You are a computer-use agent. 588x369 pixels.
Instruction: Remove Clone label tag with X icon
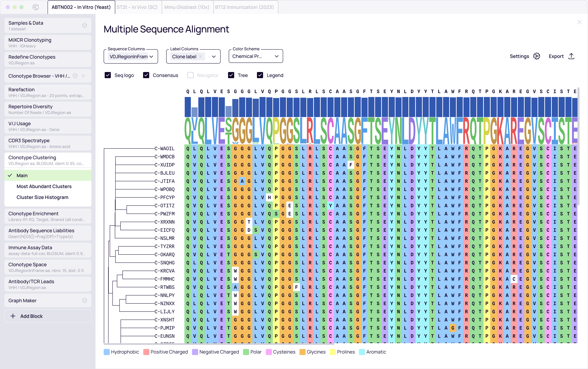coord(201,56)
